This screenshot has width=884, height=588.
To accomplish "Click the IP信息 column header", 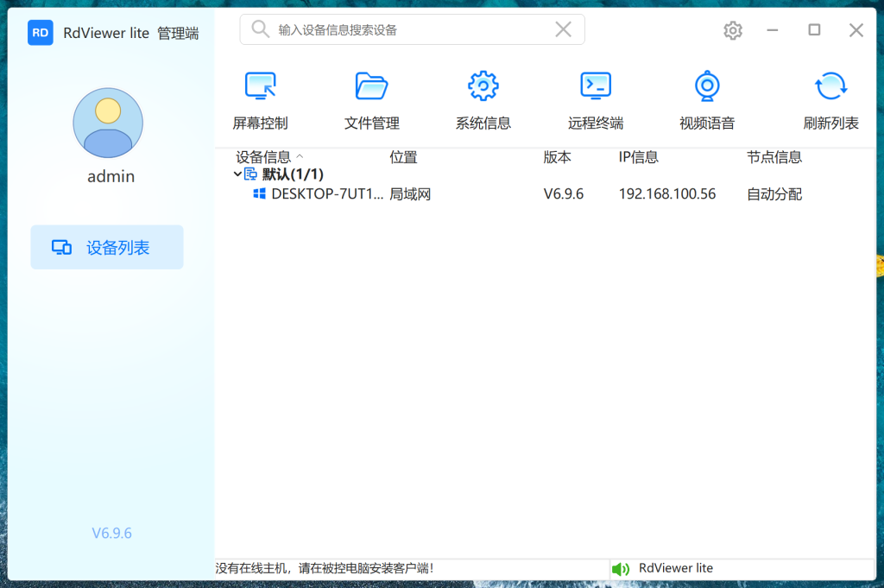I will click(639, 157).
